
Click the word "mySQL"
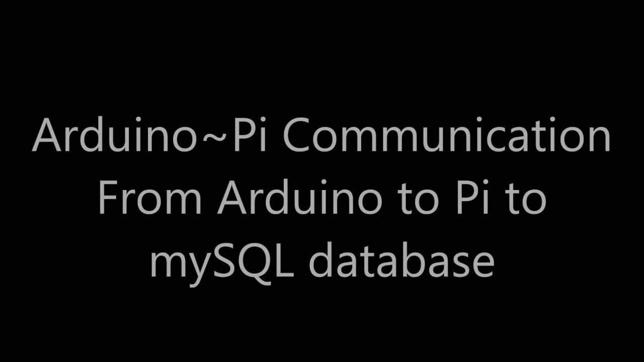pos(222,261)
